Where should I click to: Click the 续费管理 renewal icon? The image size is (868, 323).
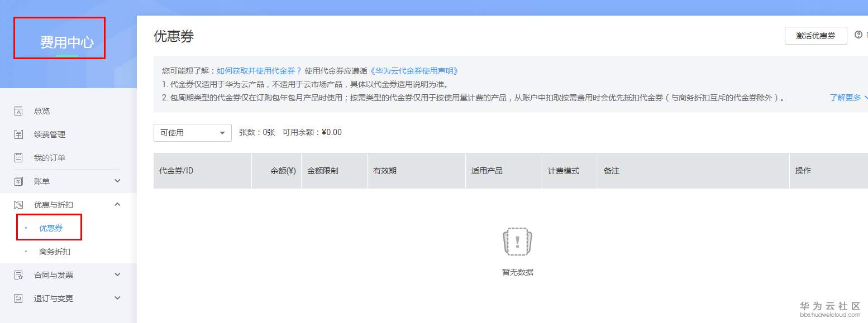click(18, 134)
